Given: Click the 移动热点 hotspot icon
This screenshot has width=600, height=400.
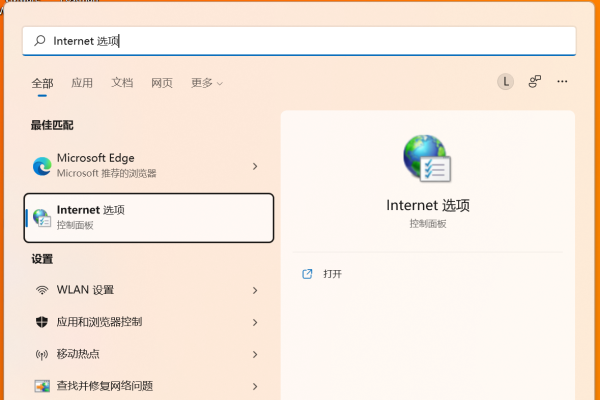Looking at the screenshot, I should tap(42, 354).
